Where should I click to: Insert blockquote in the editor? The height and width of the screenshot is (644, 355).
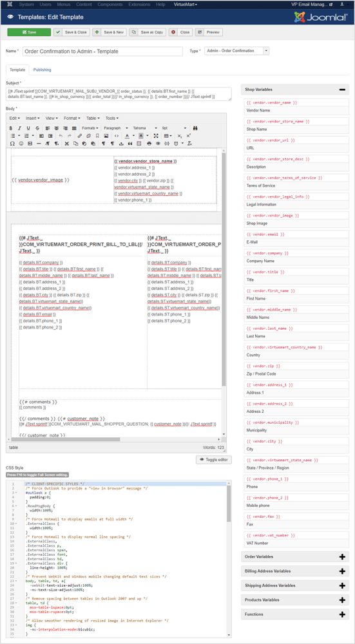130,144
